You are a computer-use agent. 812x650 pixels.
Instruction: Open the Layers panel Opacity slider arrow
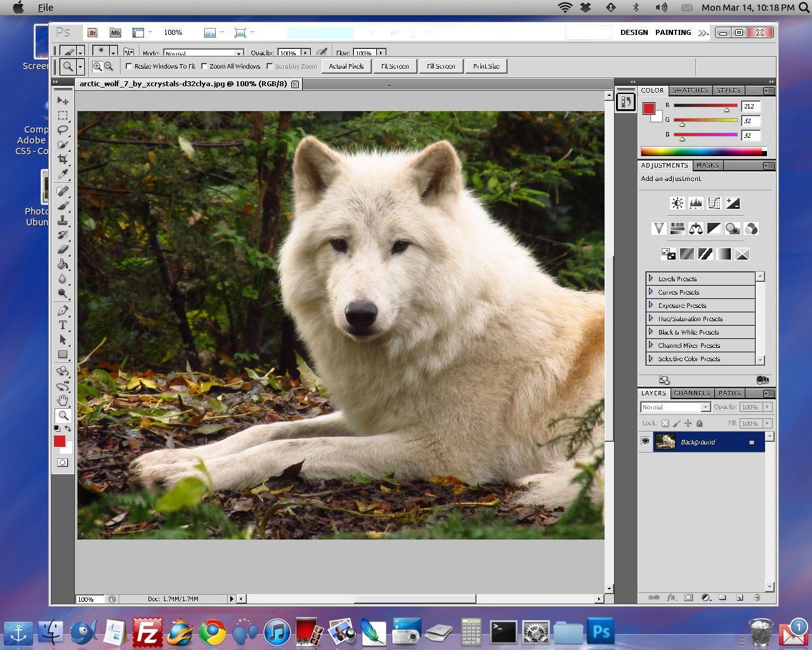click(768, 407)
